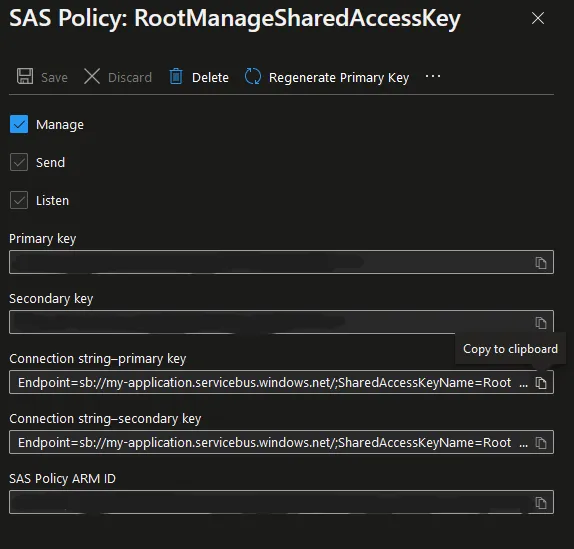Click Regenerate Primary Key text
574x549 pixels.
(339, 78)
